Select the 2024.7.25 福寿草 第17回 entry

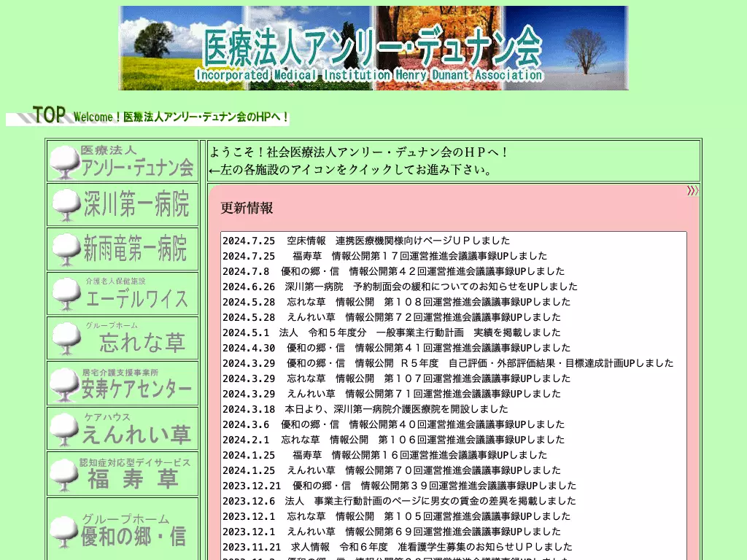pos(384,256)
